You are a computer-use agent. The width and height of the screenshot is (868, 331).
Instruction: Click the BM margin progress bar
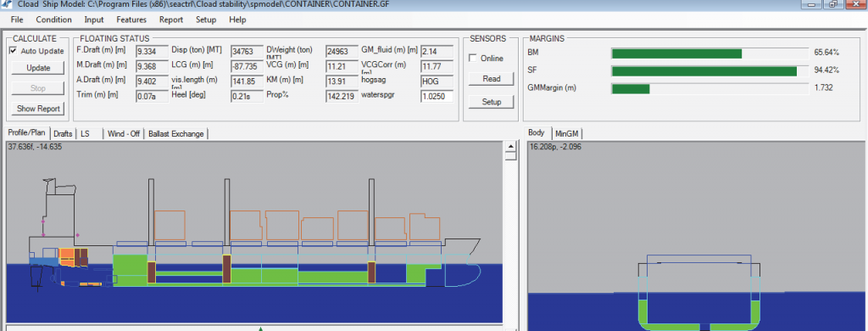tap(709, 53)
